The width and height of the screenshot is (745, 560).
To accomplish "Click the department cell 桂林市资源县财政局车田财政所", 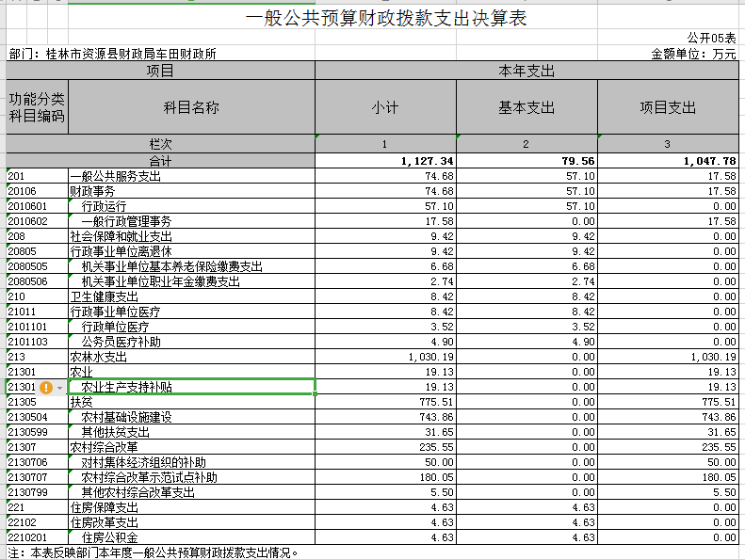I will tap(113, 55).
